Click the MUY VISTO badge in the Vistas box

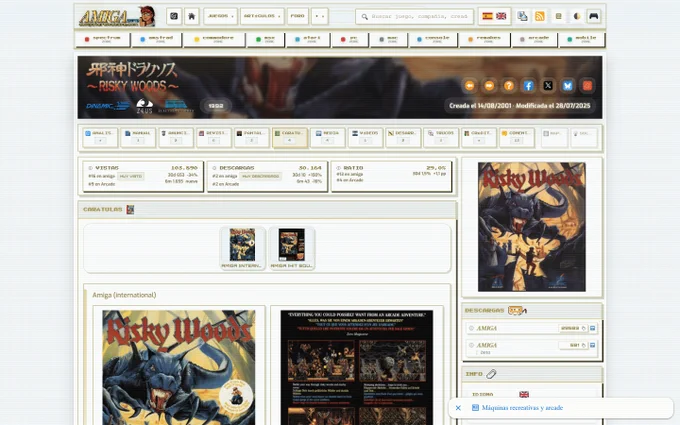131,176
